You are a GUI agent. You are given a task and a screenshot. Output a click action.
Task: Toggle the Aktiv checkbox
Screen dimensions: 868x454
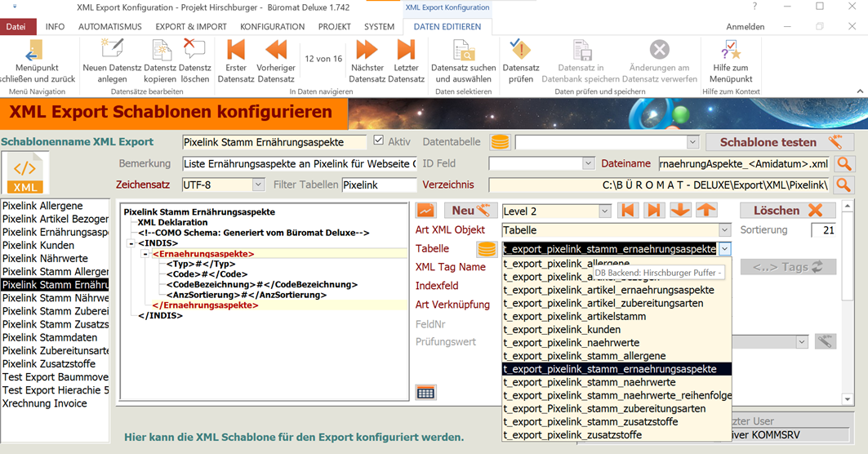click(378, 141)
